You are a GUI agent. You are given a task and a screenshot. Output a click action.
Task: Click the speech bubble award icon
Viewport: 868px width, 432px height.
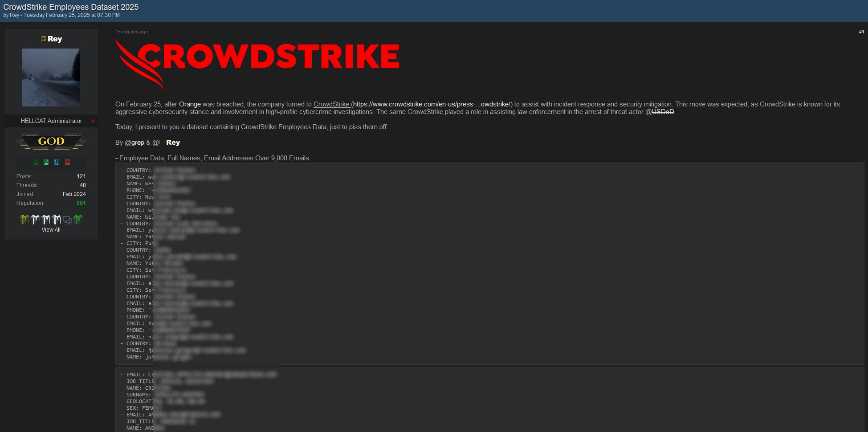tap(67, 220)
